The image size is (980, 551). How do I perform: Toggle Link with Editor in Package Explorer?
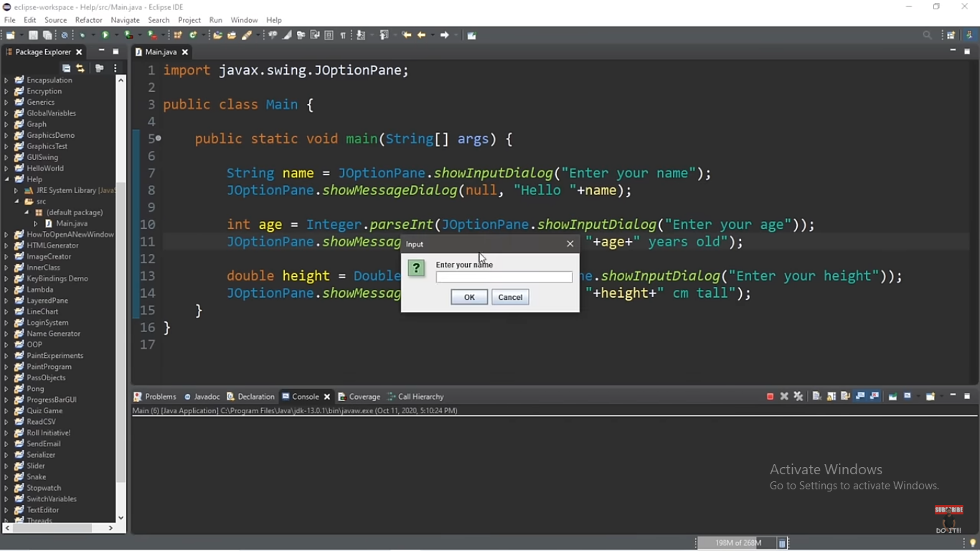coord(80,68)
